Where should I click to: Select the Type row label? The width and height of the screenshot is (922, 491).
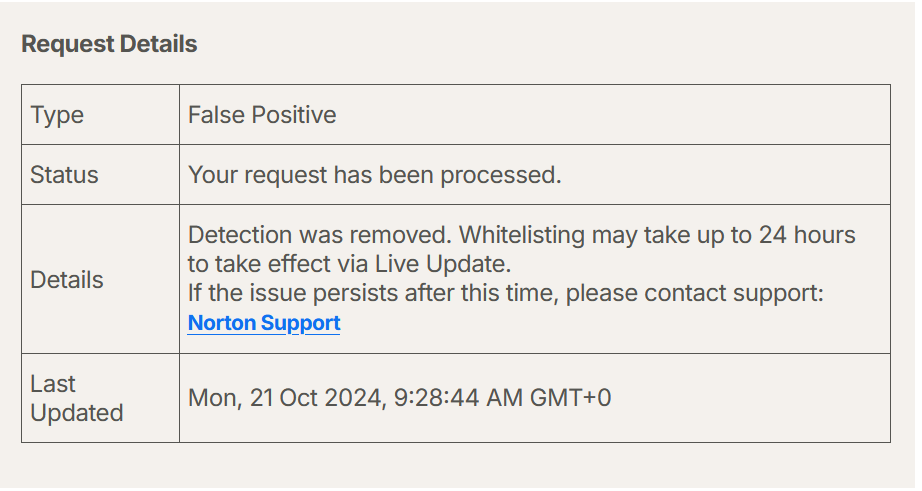57,115
